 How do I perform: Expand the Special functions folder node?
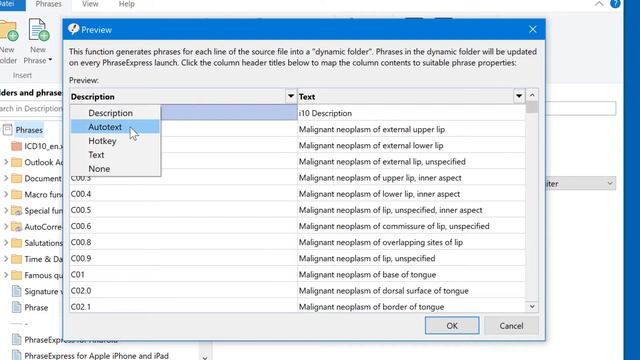pyautogui.click(x=6, y=211)
